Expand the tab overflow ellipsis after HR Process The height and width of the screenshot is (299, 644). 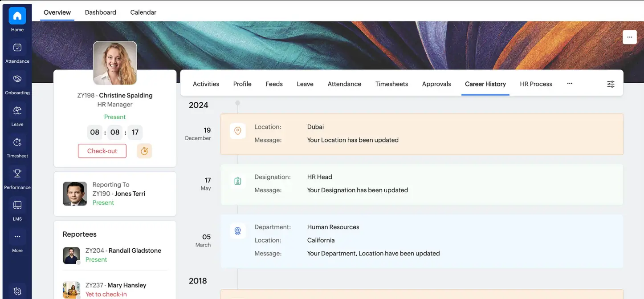[570, 84]
